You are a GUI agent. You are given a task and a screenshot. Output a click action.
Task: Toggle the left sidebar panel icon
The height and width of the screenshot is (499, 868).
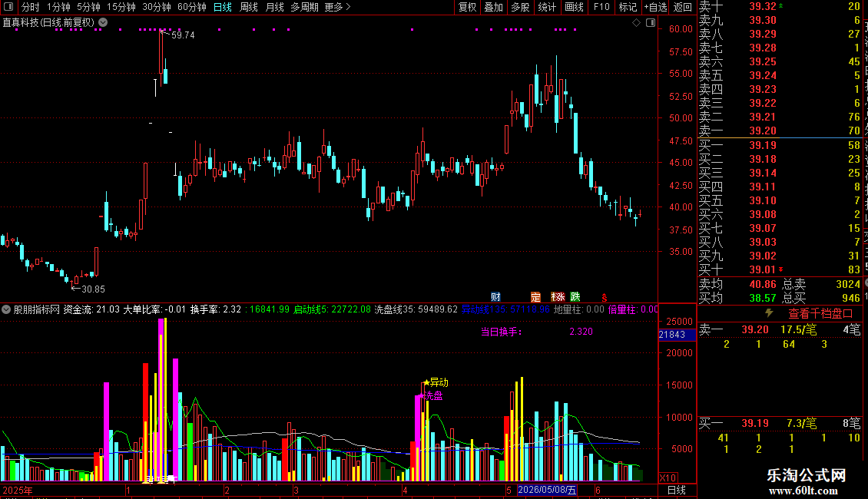[x=8, y=7]
